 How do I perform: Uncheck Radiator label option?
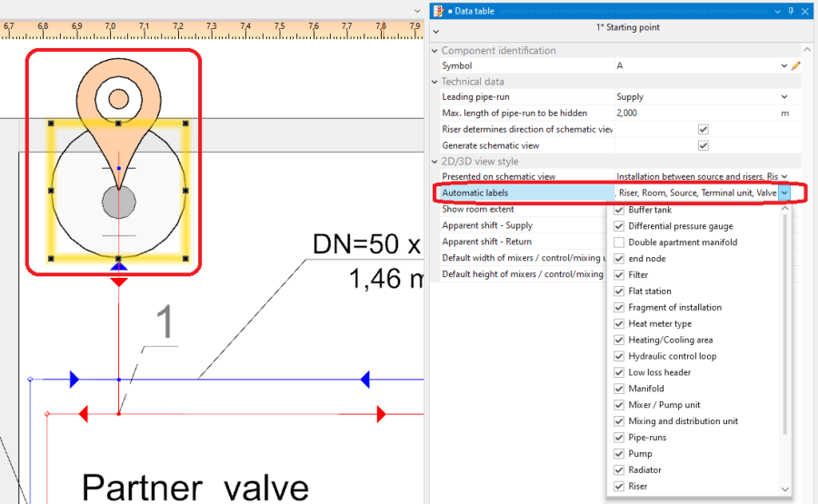click(619, 469)
